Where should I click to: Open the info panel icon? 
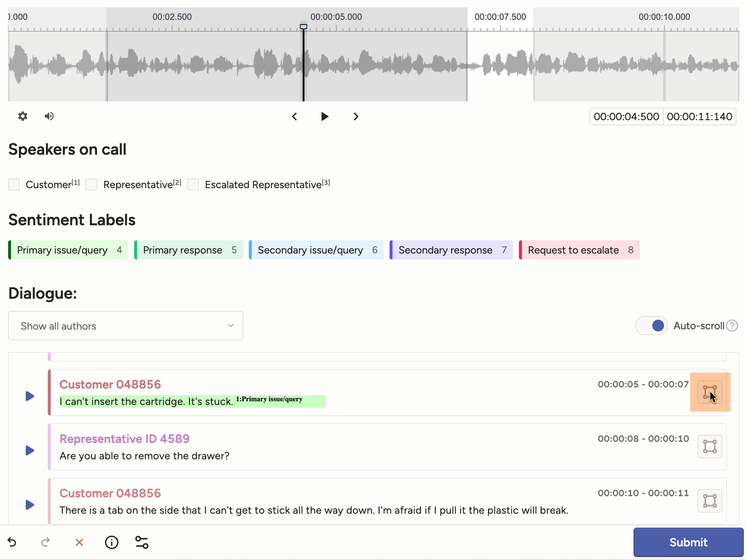click(111, 542)
